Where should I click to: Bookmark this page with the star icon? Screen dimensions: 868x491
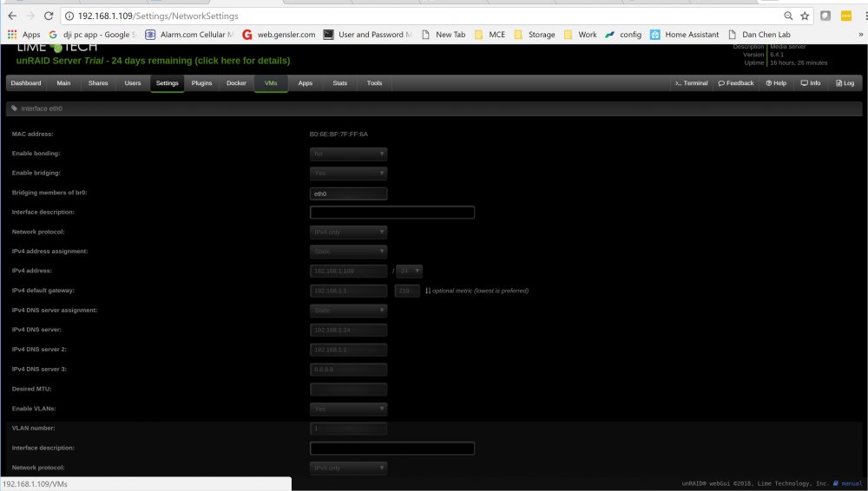(805, 16)
